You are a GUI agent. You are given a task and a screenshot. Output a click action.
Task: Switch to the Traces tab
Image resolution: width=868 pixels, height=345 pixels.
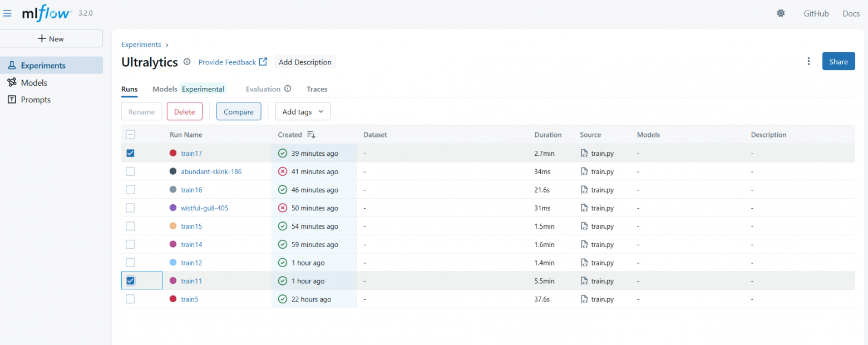coord(317,89)
